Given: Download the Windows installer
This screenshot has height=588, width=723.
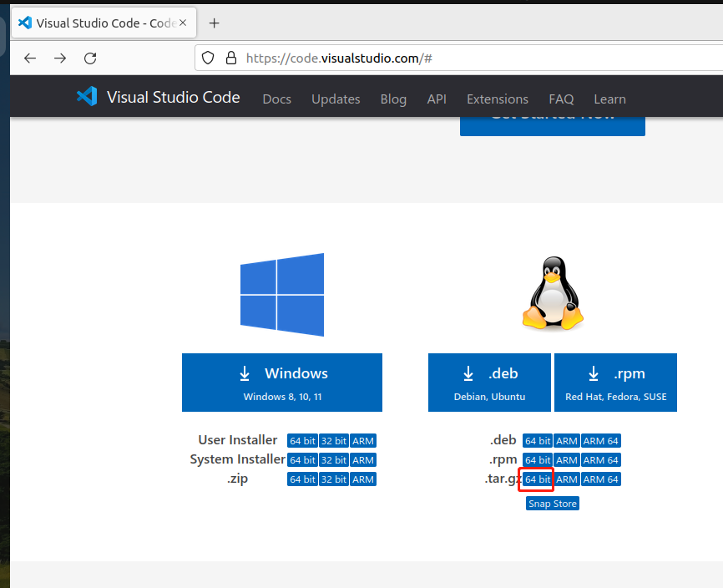Looking at the screenshot, I should click(x=282, y=383).
